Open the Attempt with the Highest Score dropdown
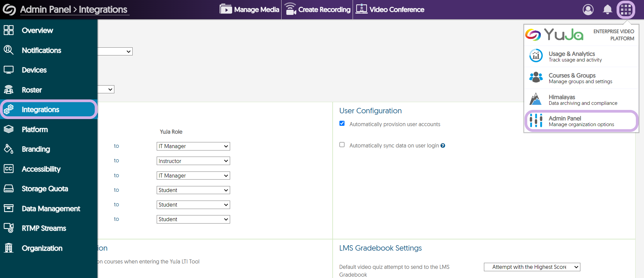 click(532, 267)
